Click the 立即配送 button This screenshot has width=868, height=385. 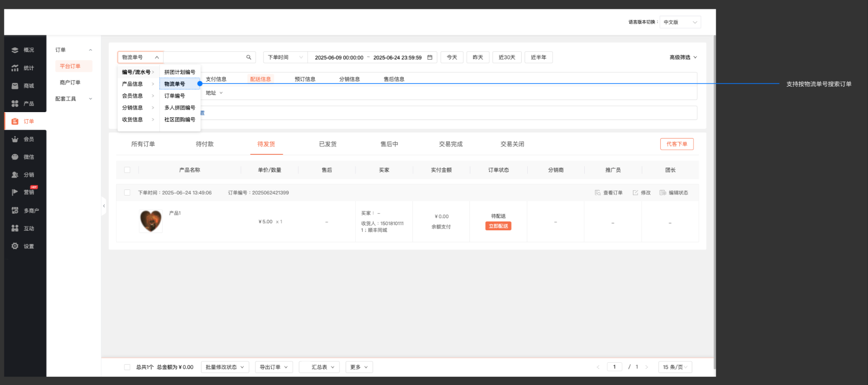pyautogui.click(x=498, y=226)
